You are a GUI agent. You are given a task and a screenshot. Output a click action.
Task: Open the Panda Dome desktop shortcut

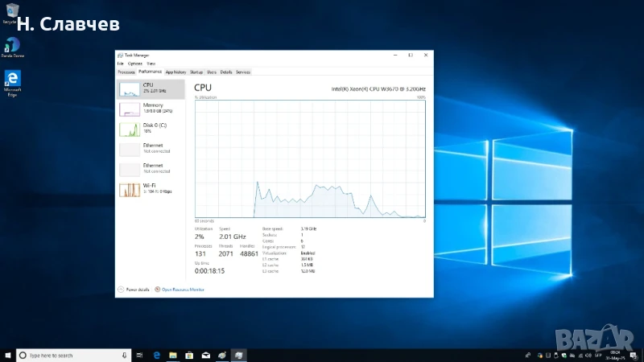coord(12,46)
